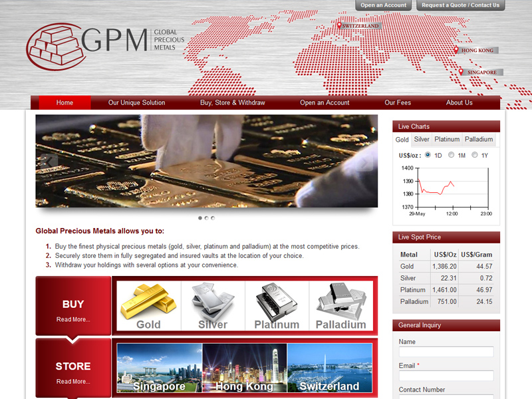
Task: Click the BUY panel heading
Action: pos(73,304)
